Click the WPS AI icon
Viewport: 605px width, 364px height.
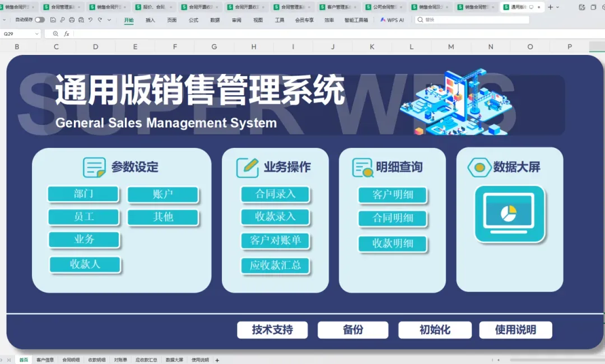pyautogui.click(x=383, y=20)
